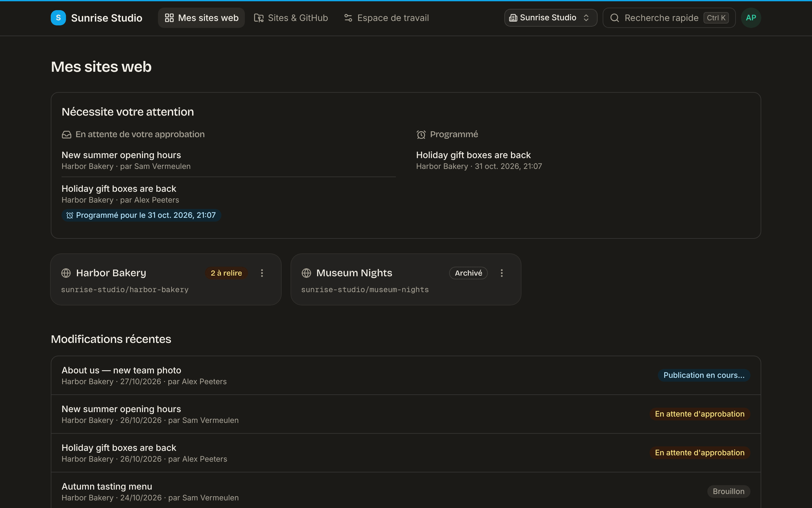This screenshot has width=812, height=508.
Task: Open Espace de travail tab
Action: (x=387, y=18)
